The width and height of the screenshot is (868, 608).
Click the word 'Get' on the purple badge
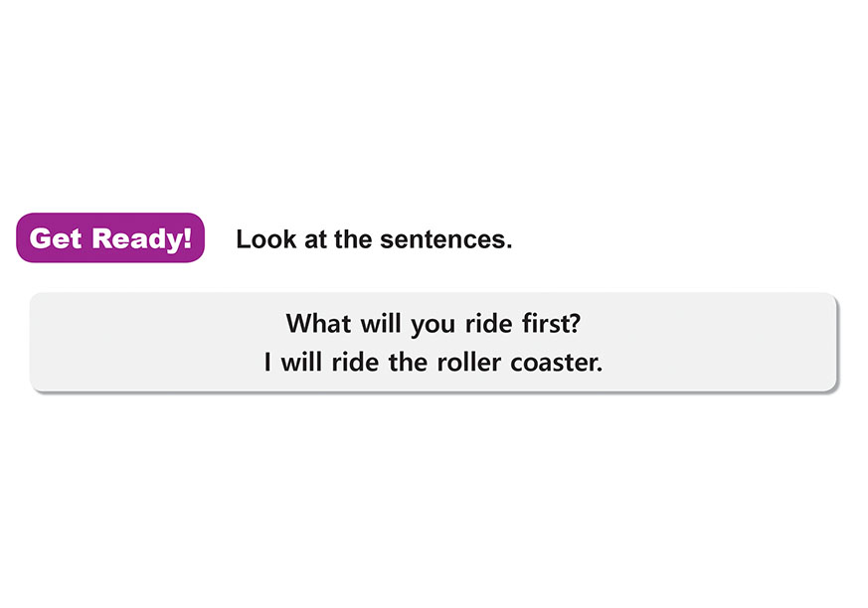(x=56, y=238)
